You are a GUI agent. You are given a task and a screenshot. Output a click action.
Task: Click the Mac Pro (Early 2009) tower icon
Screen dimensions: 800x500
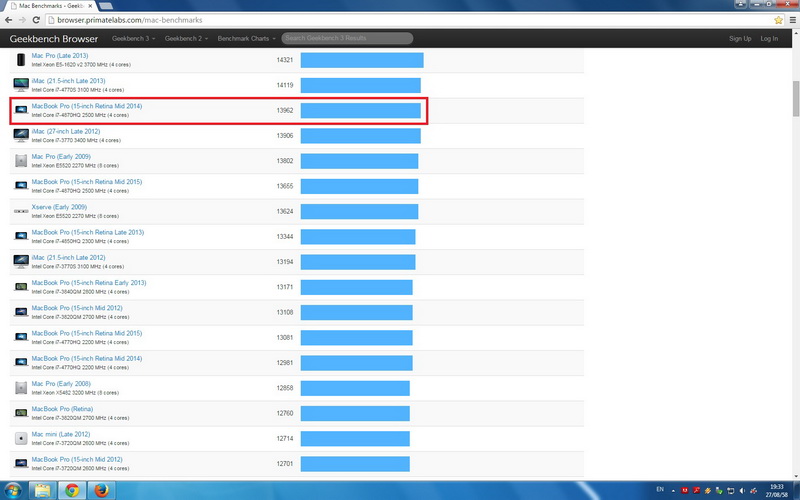tap(21, 161)
